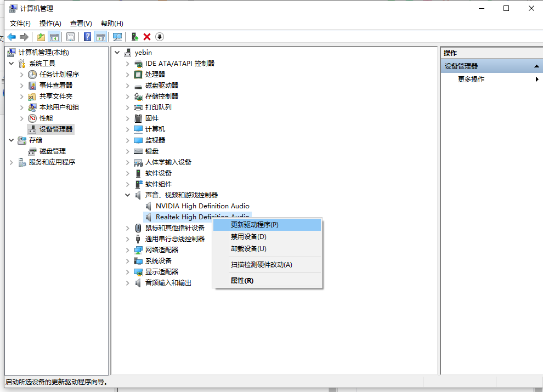Collapse the 设备管理器 actions section arrow

tap(536, 66)
